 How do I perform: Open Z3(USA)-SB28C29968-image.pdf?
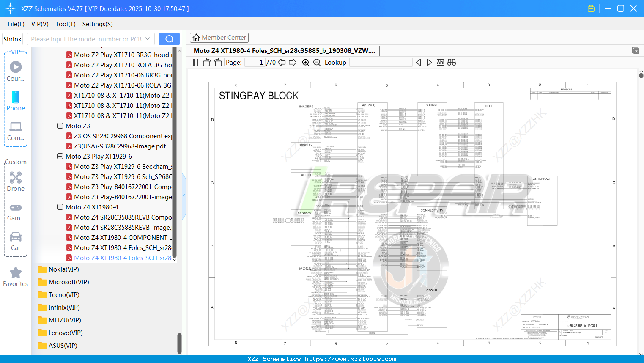[116, 146]
